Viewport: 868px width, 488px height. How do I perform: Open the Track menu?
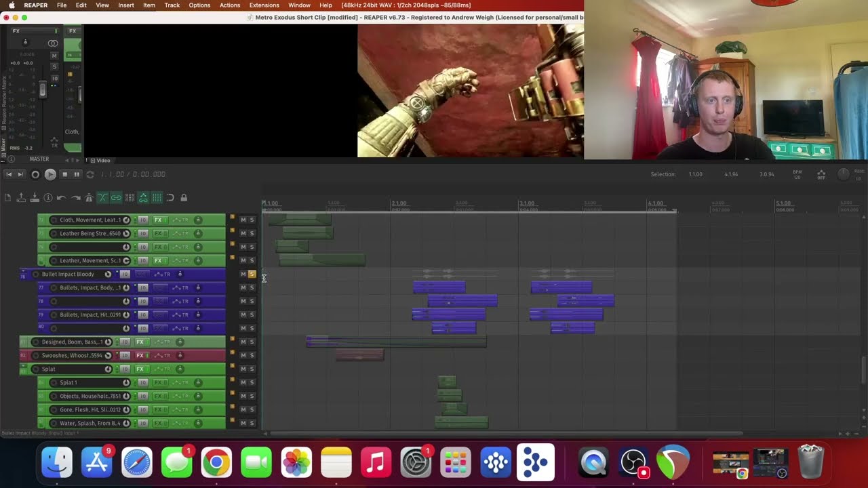[172, 5]
